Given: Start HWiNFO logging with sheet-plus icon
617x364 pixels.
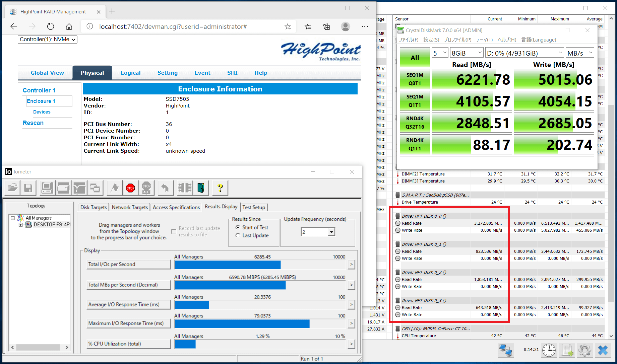Looking at the screenshot, I should 567,350.
